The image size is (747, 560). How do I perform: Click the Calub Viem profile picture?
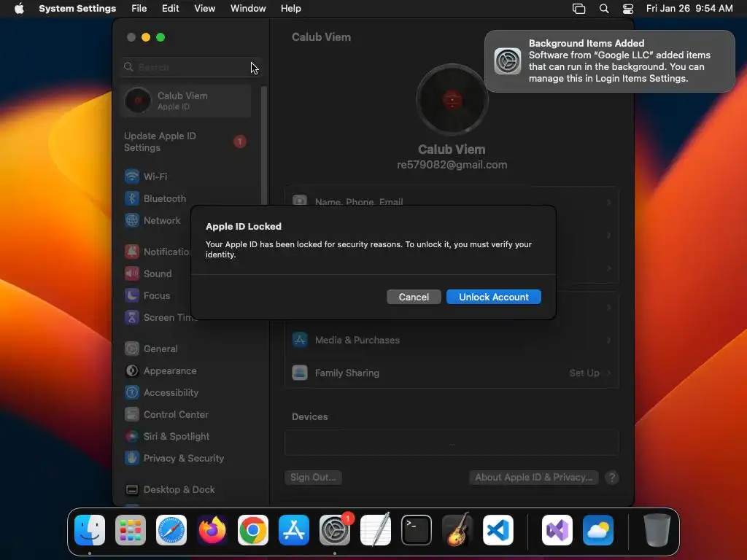pyautogui.click(x=452, y=100)
